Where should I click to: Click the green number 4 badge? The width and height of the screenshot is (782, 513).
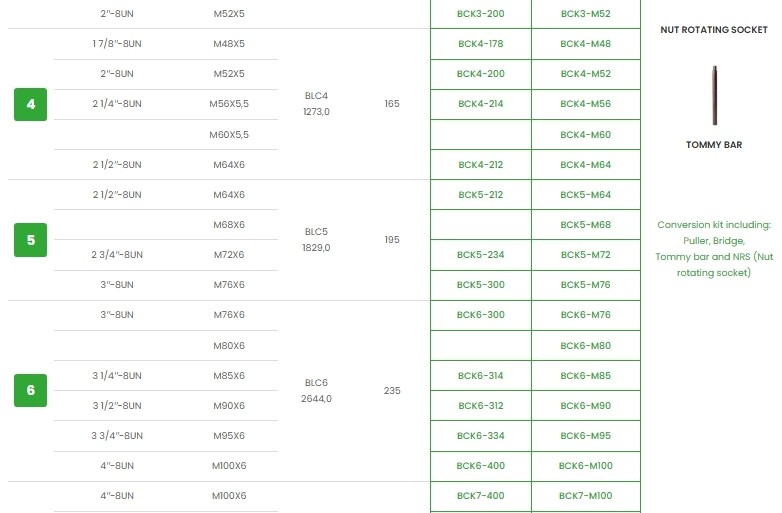tap(30, 104)
